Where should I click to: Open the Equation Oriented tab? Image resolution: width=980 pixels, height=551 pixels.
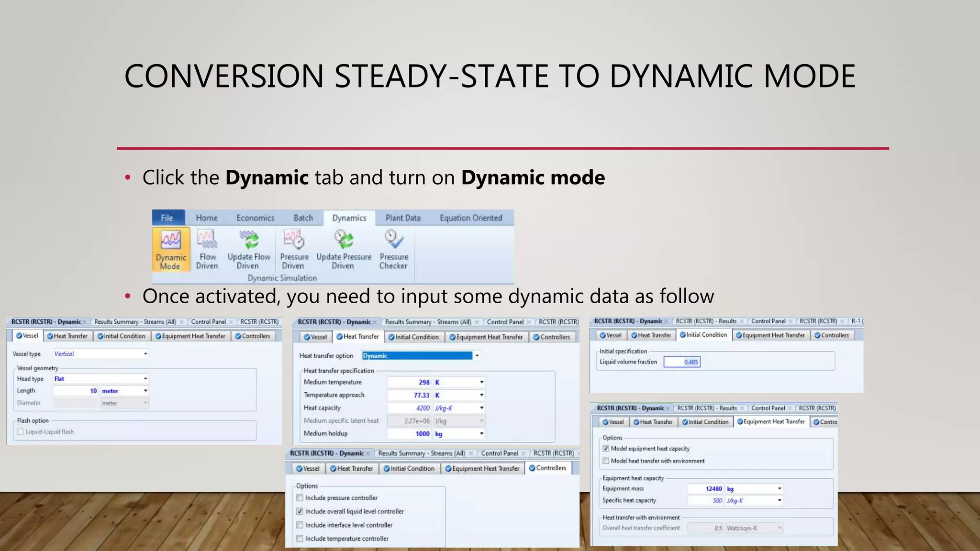click(x=471, y=218)
